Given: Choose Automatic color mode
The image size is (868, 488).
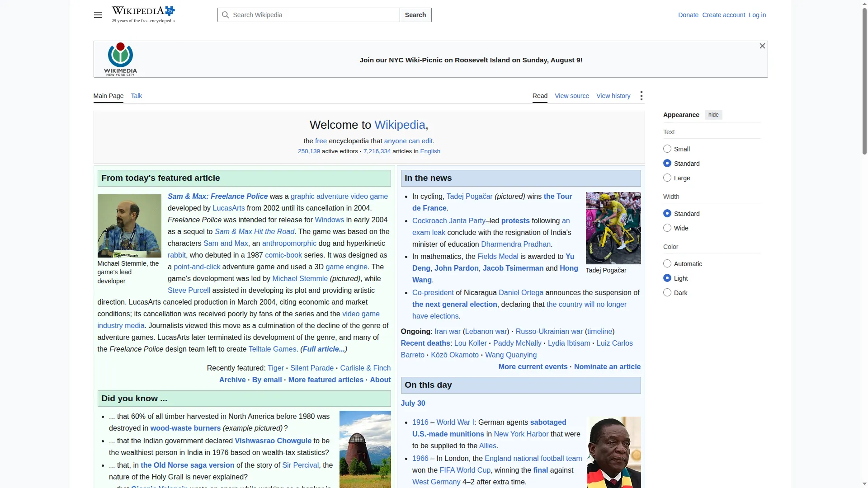Looking at the screenshot, I should tap(667, 263).
